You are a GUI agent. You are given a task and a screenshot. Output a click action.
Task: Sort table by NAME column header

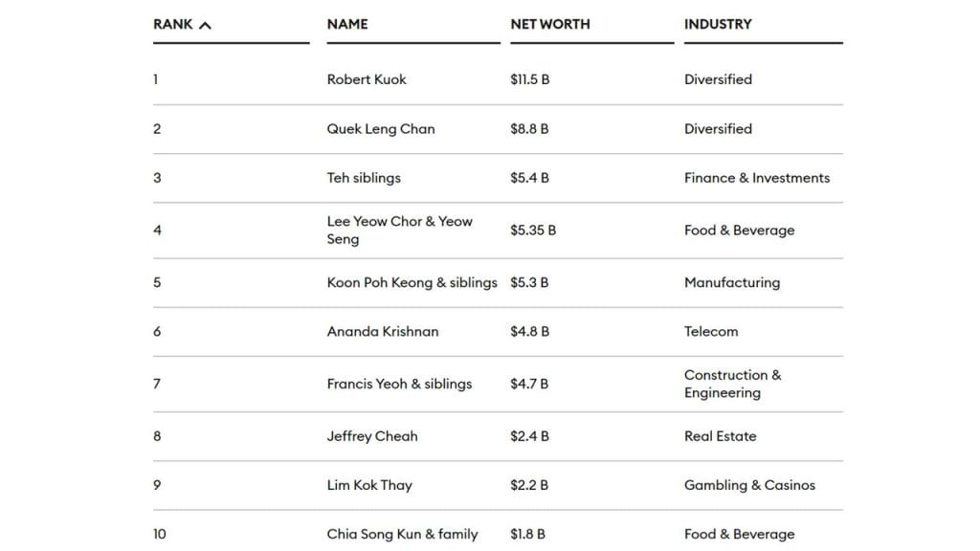(x=346, y=24)
